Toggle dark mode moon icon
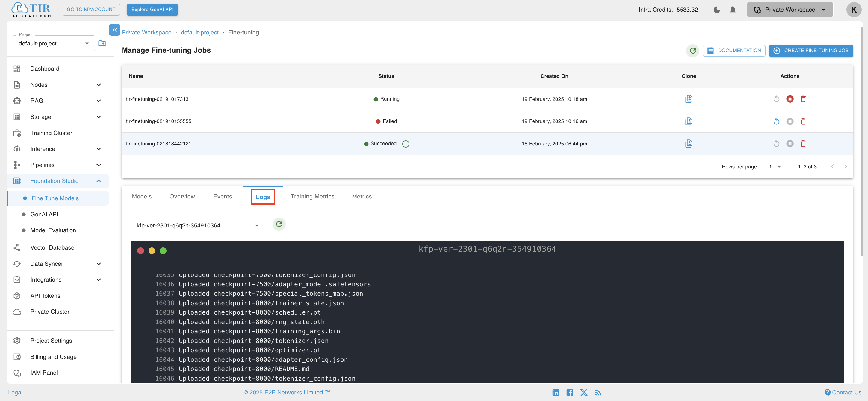Viewport: 868px width, 401px height. tap(717, 10)
